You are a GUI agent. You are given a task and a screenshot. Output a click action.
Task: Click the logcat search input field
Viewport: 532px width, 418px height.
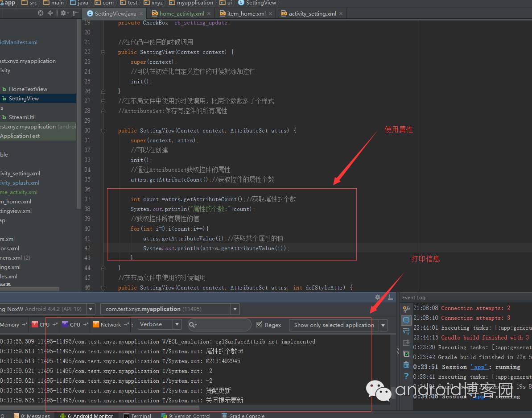[219, 325]
